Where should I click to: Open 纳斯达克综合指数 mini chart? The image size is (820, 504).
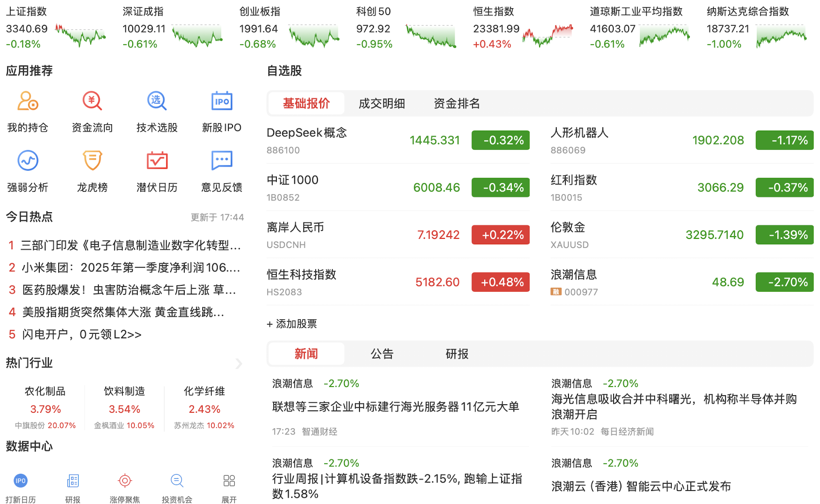pos(782,35)
